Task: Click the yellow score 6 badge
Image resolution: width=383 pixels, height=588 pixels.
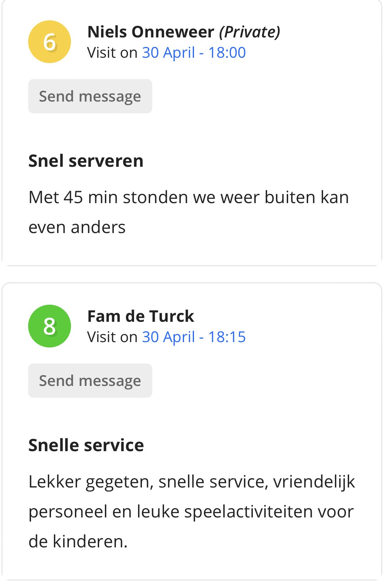Action: pyautogui.click(x=50, y=42)
